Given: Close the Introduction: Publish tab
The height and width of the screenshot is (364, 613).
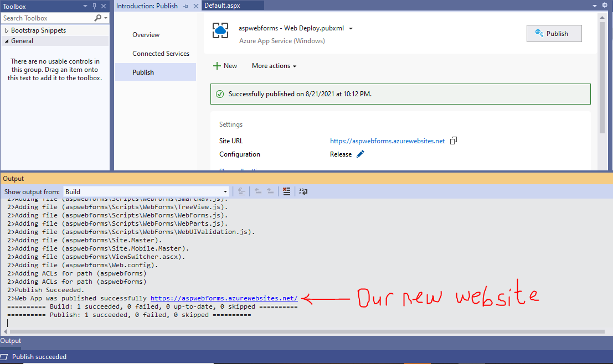Looking at the screenshot, I should click(x=196, y=6).
